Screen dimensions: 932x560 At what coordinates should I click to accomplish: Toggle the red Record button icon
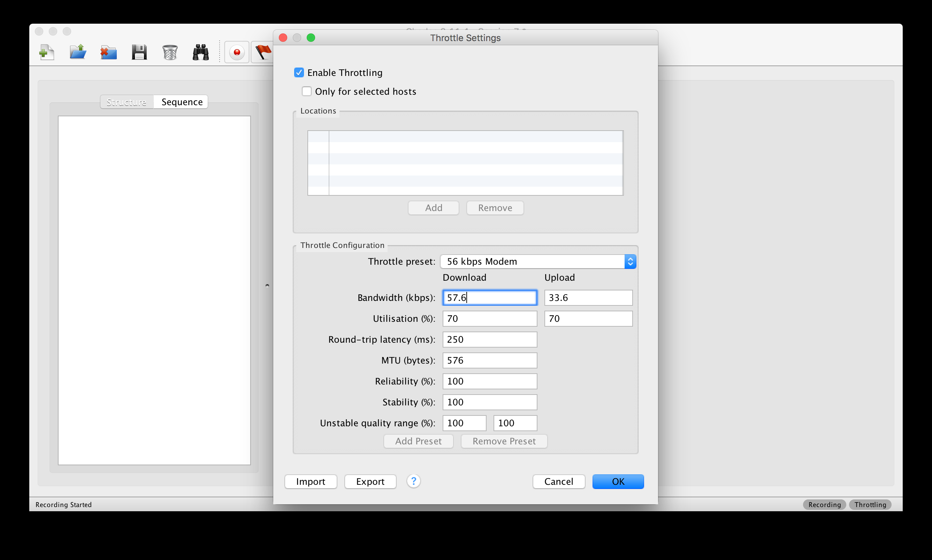(x=237, y=52)
